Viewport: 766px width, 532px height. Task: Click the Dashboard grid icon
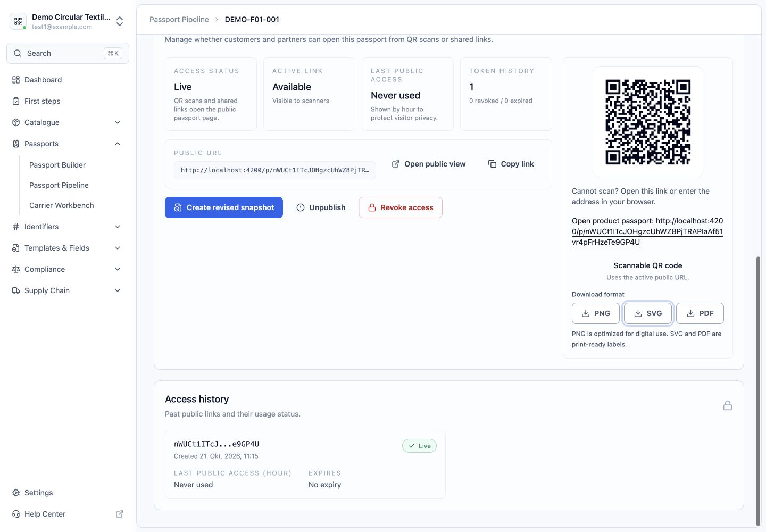(16, 80)
